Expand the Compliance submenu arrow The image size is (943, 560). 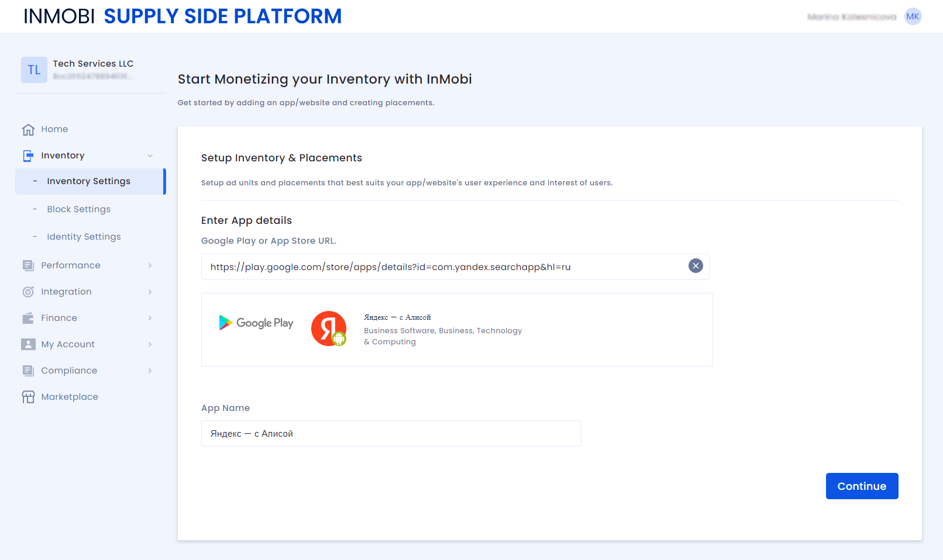pos(150,371)
